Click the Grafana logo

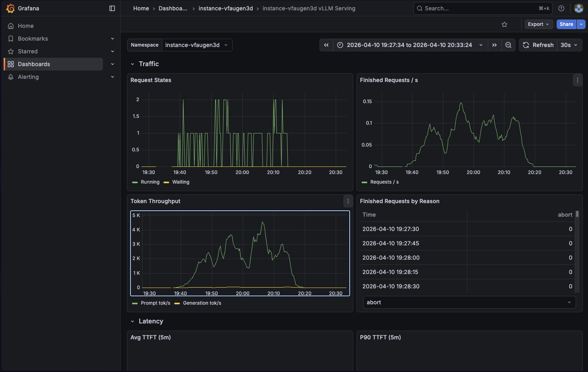(10, 8)
